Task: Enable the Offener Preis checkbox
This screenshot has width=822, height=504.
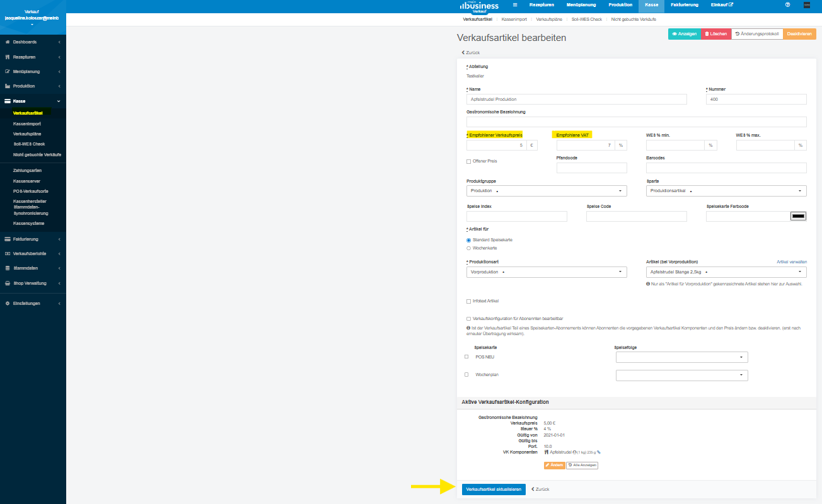Action: pos(468,161)
